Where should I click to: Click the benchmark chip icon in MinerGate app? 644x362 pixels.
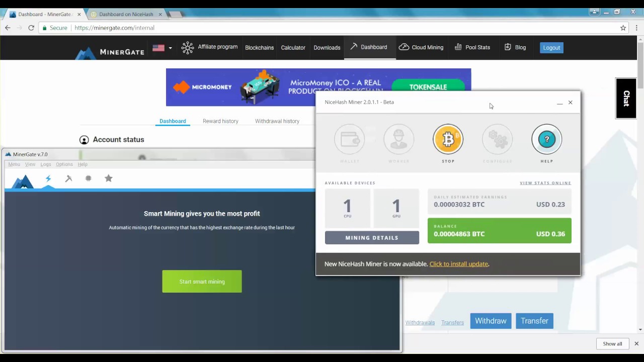tap(89, 178)
